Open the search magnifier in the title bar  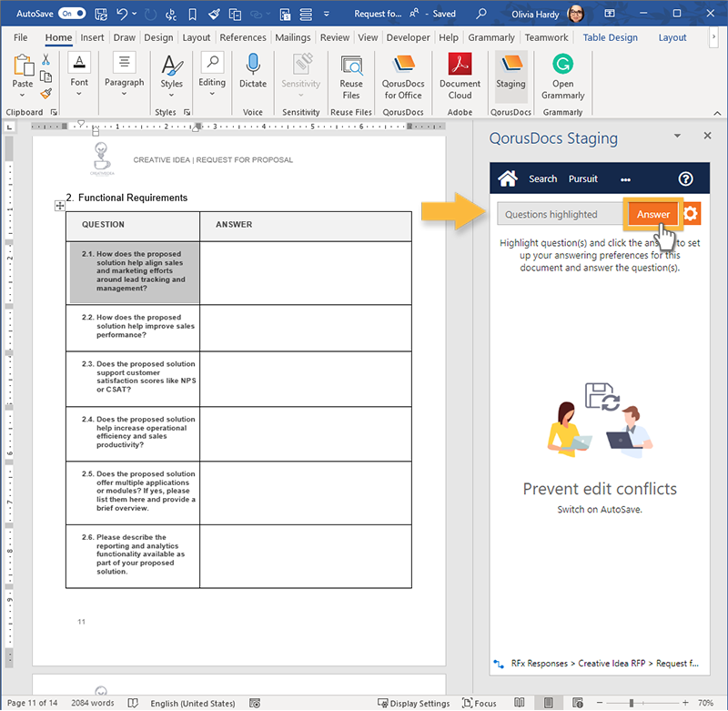click(481, 13)
